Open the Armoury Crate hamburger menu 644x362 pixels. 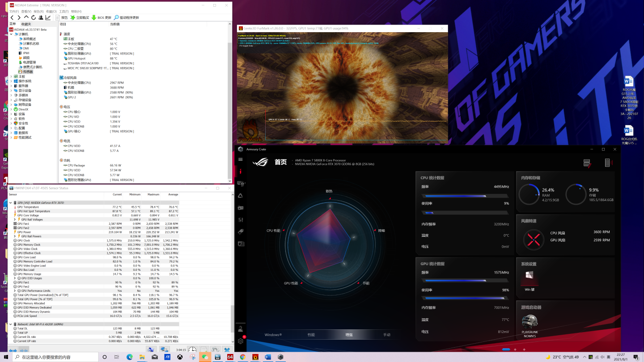241,160
